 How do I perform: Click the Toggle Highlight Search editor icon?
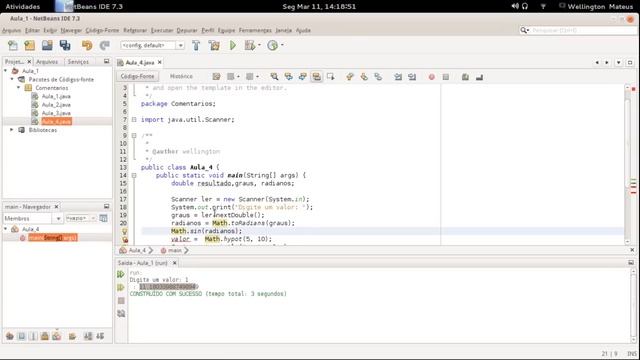point(316,77)
